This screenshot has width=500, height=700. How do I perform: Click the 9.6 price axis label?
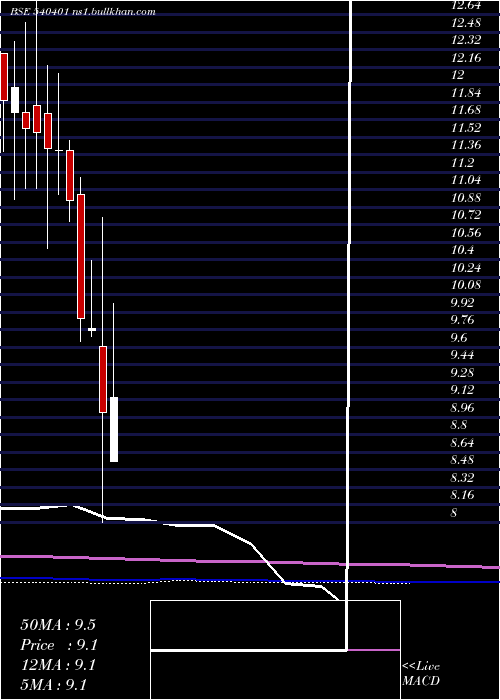[x=459, y=338]
